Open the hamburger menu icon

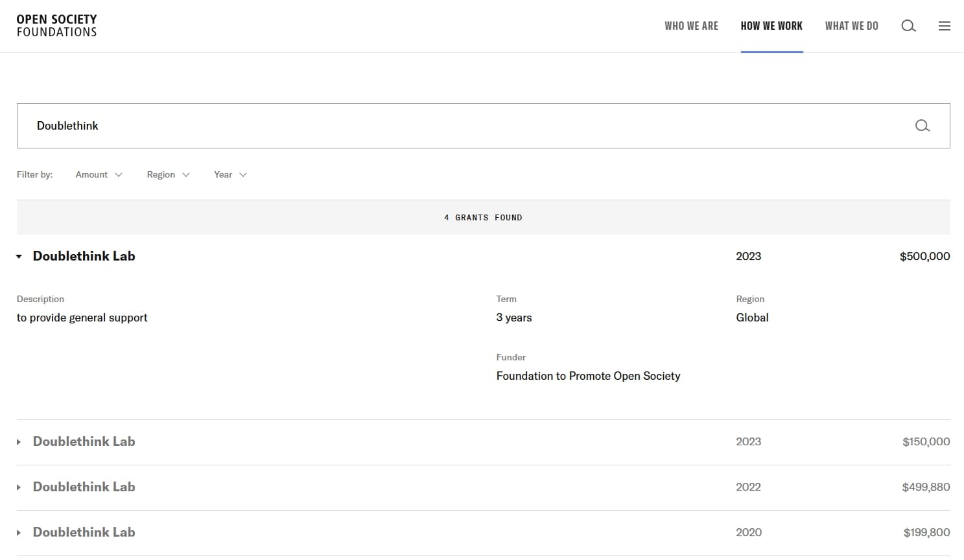point(944,26)
